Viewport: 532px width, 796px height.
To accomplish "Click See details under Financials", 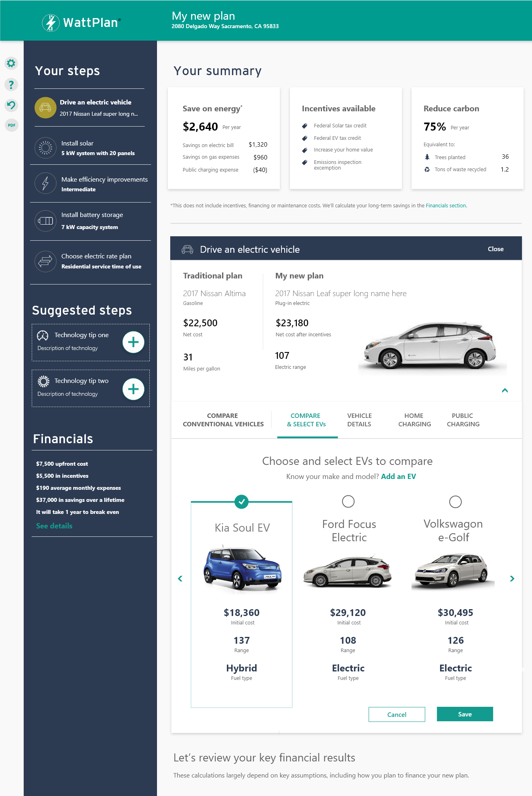I will tap(54, 526).
